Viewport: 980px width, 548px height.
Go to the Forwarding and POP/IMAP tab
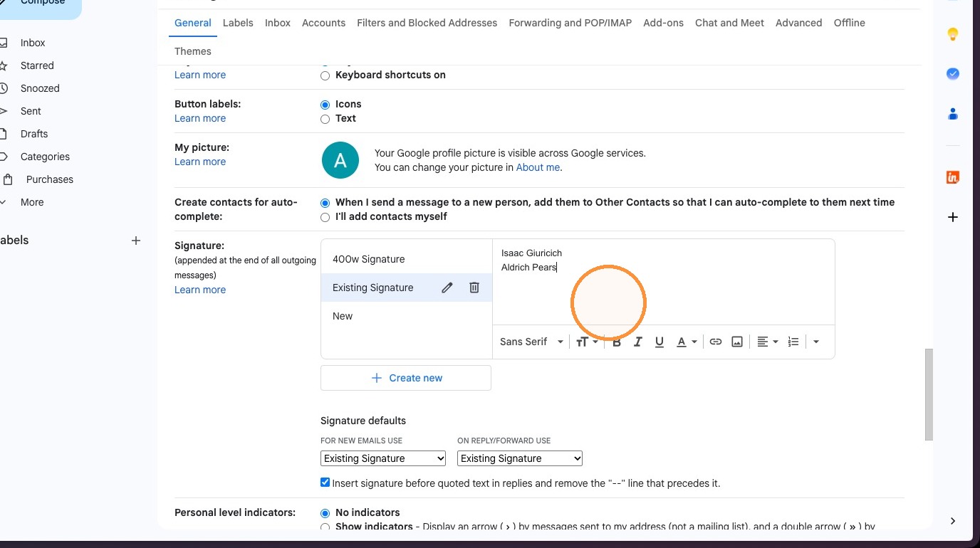570,23
